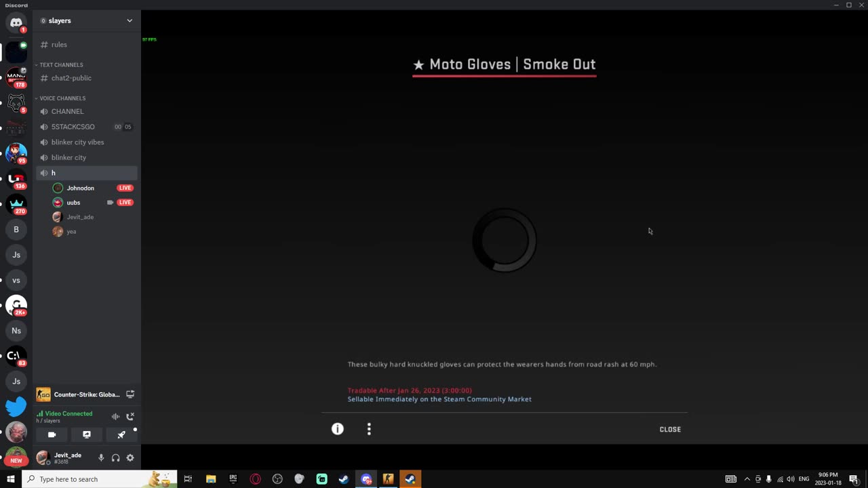Open the vs server icon
This screenshot has height=488, width=868.
pyautogui.click(x=16, y=280)
